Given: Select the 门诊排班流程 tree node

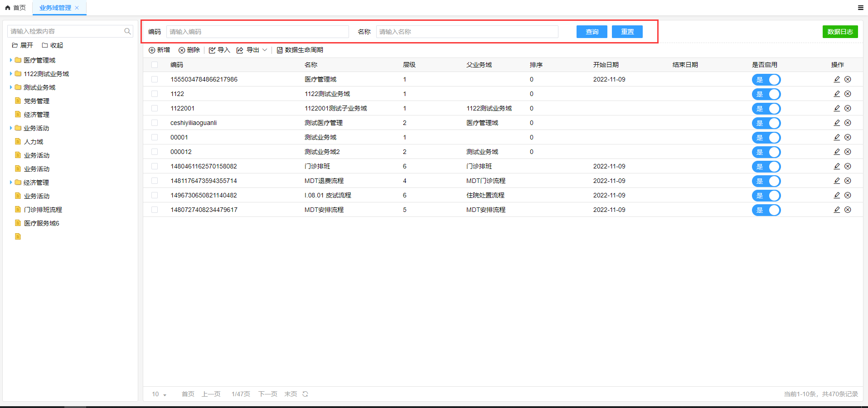Looking at the screenshot, I should pos(43,210).
